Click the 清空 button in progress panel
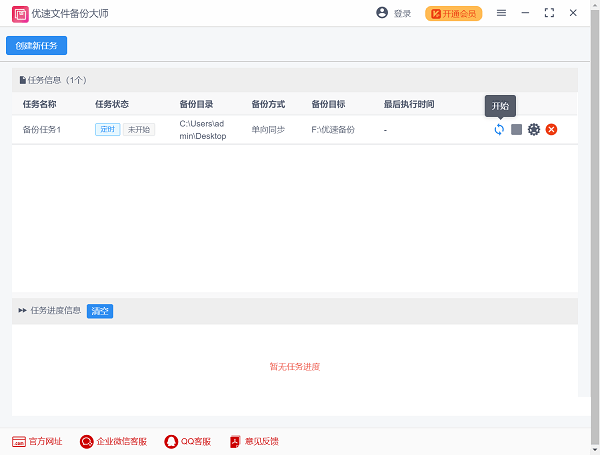 coord(100,311)
